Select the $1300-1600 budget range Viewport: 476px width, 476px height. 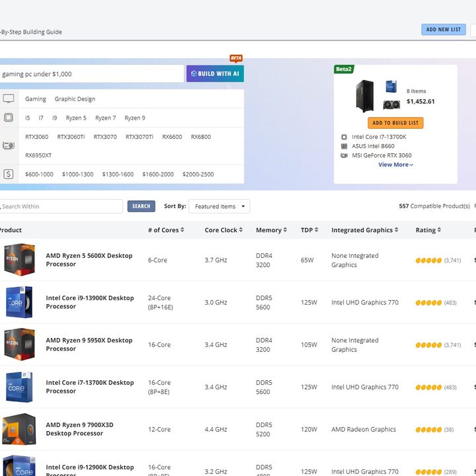click(118, 175)
